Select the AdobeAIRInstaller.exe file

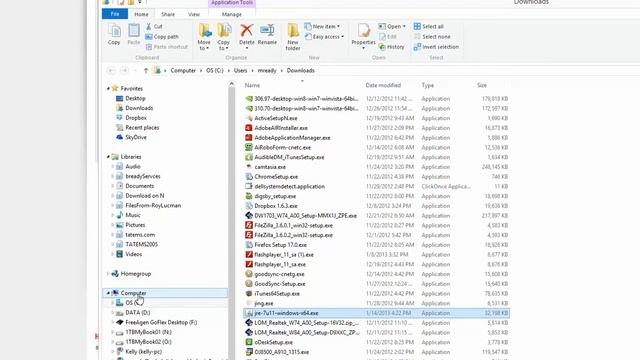(x=281, y=128)
